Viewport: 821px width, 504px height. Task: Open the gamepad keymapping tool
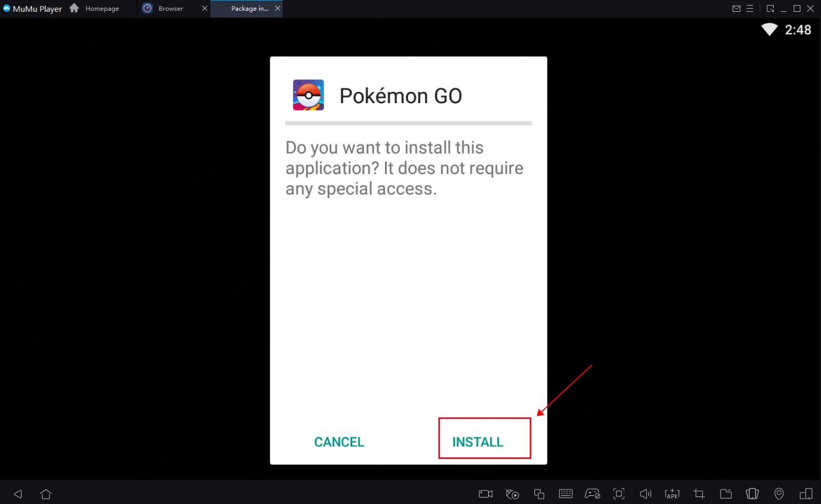(592, 493)
